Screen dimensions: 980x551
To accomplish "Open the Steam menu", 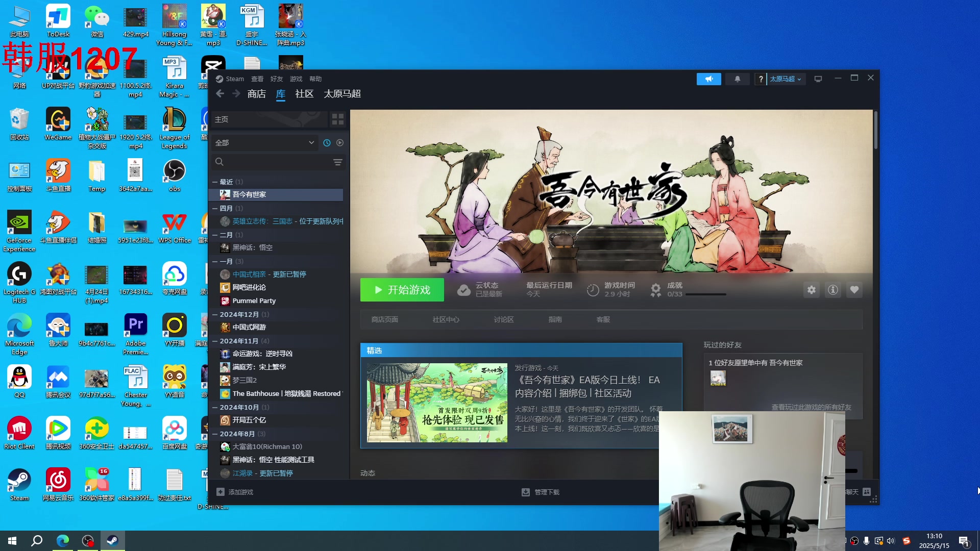I will pyautogui.click(x=234, y=79).
